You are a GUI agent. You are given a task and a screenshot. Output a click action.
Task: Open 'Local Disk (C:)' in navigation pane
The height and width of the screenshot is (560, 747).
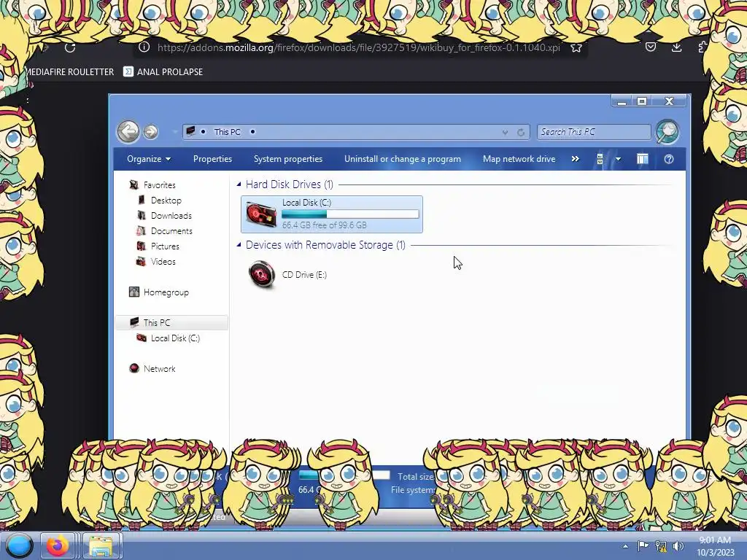pyautogui.click(x=175, y=338)
